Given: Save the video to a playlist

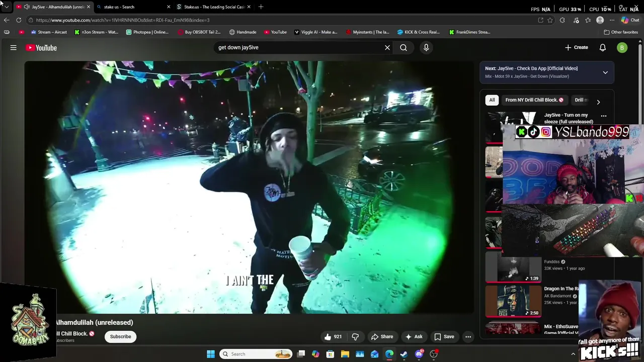Looking at the screenshot, I should (444, 336).
